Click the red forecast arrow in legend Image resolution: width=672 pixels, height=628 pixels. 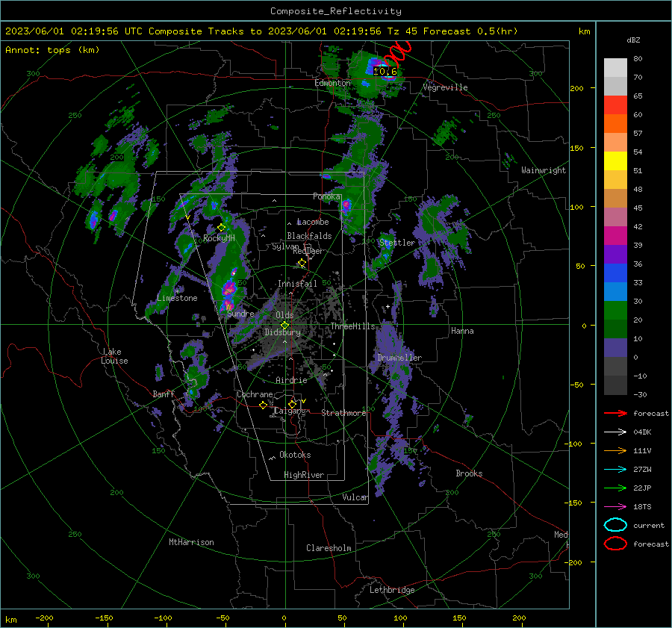tap(615, 413)
